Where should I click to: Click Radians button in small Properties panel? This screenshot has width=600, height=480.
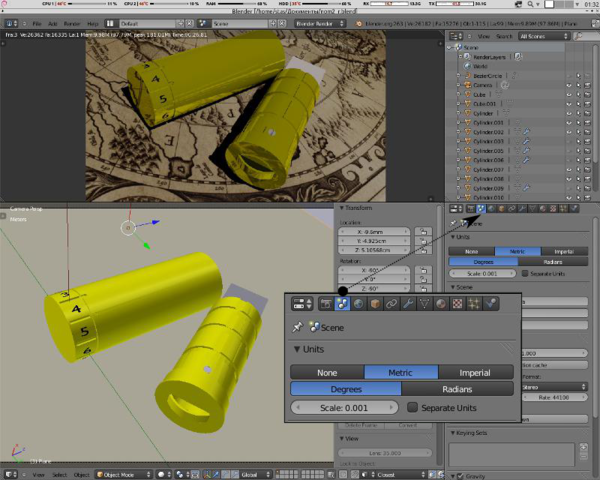pyautogui.click(x=553, y=262)
